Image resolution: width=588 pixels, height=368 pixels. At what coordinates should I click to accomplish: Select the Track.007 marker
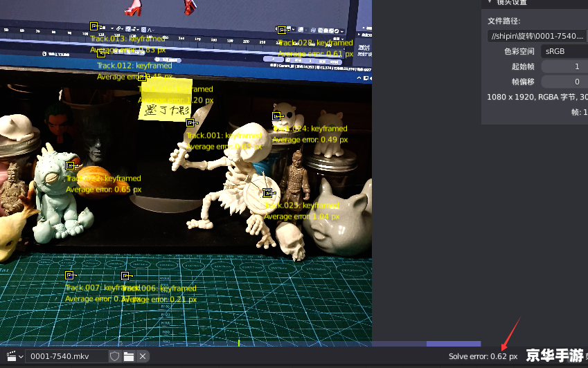[70, 275]
